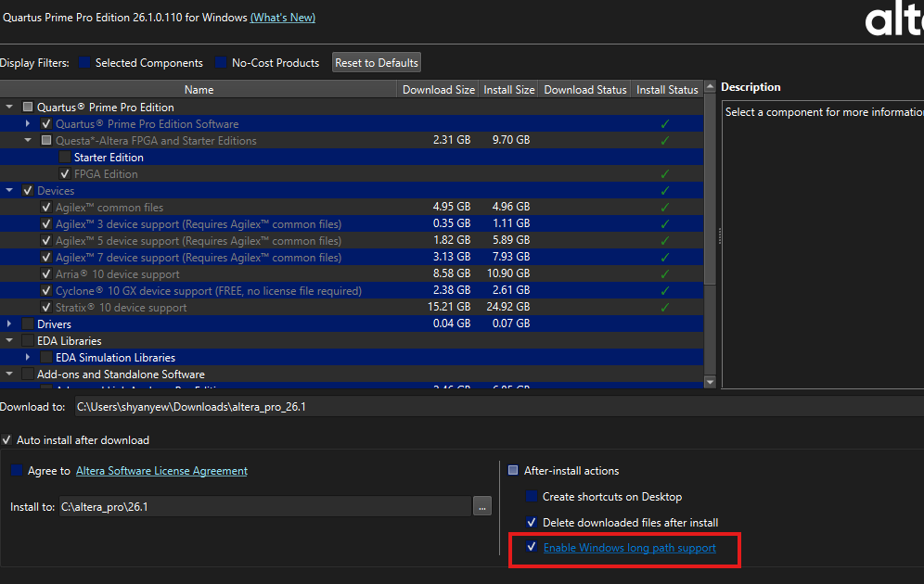This screenshot has width=924, height=584.
Task: Open the Enable Windows long path support link
Action: [x=629, y=548]
